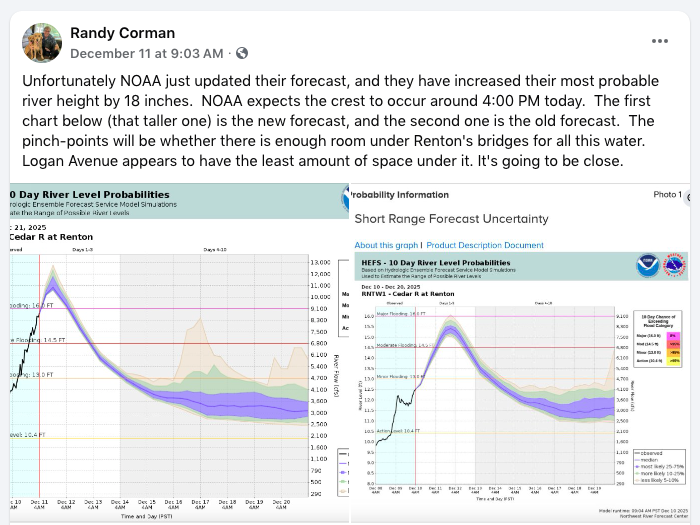Click the 'most likely 25-75%' legend entry

click(x=659, y=466)
